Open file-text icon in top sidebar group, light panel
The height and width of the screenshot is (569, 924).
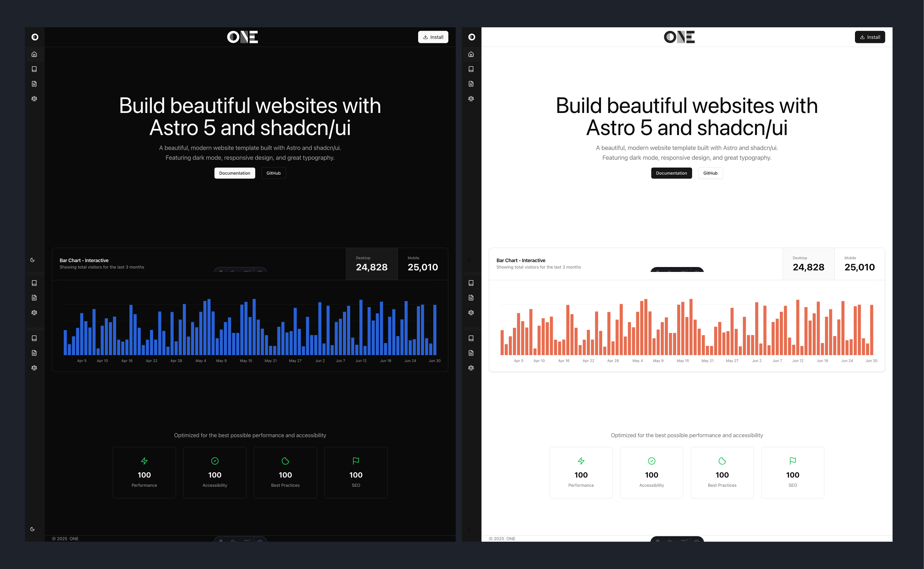coord(471,83)
